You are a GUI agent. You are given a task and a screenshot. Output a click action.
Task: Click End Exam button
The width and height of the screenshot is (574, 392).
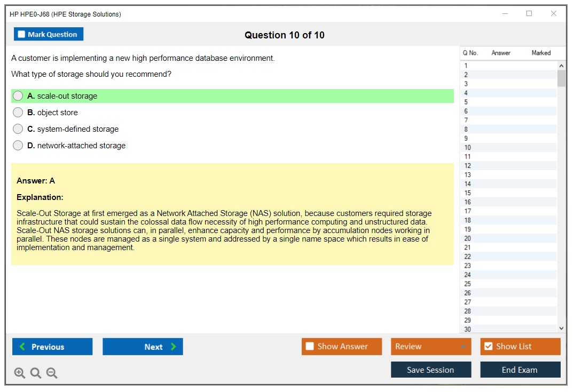[x=520, y=370]
